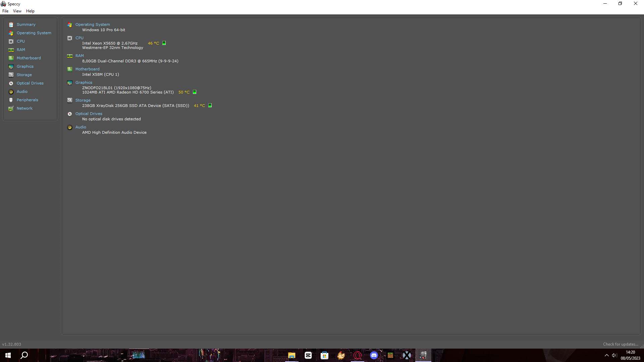Viewport: 644px width, 362px height.
Task: Click the Windows 10 Pro 64-bit text
Action: (x=104, y=30)
